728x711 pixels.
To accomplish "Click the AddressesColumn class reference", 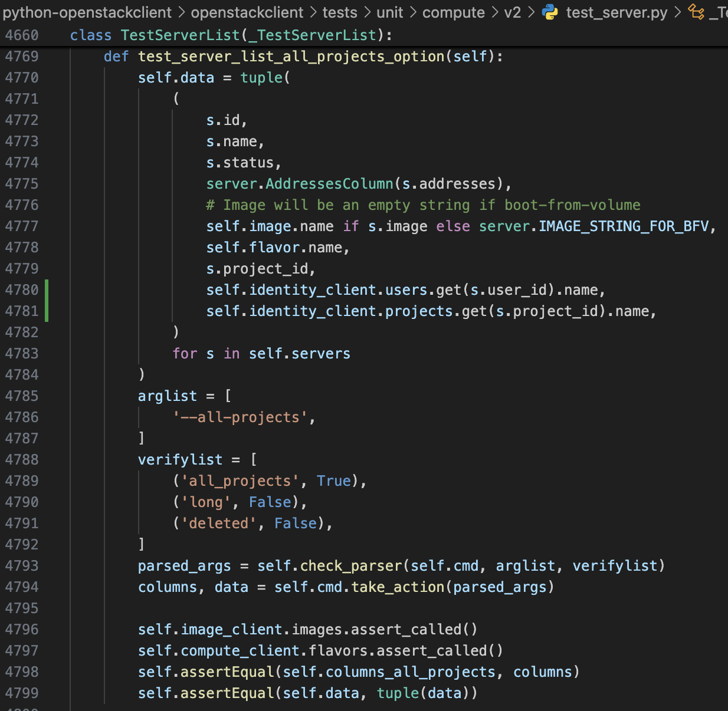I will pyautogui.click(x=329, y=184).
